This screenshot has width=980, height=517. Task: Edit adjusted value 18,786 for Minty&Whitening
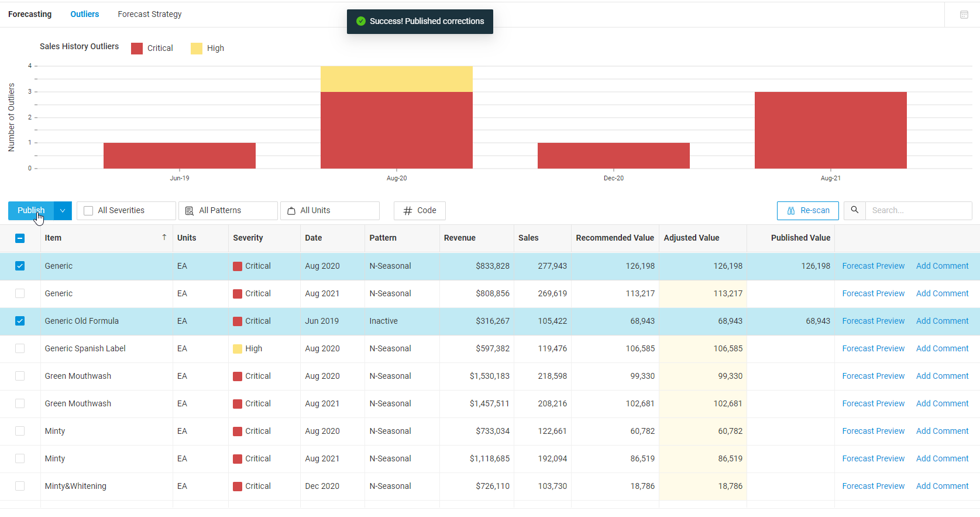[703, 486]
